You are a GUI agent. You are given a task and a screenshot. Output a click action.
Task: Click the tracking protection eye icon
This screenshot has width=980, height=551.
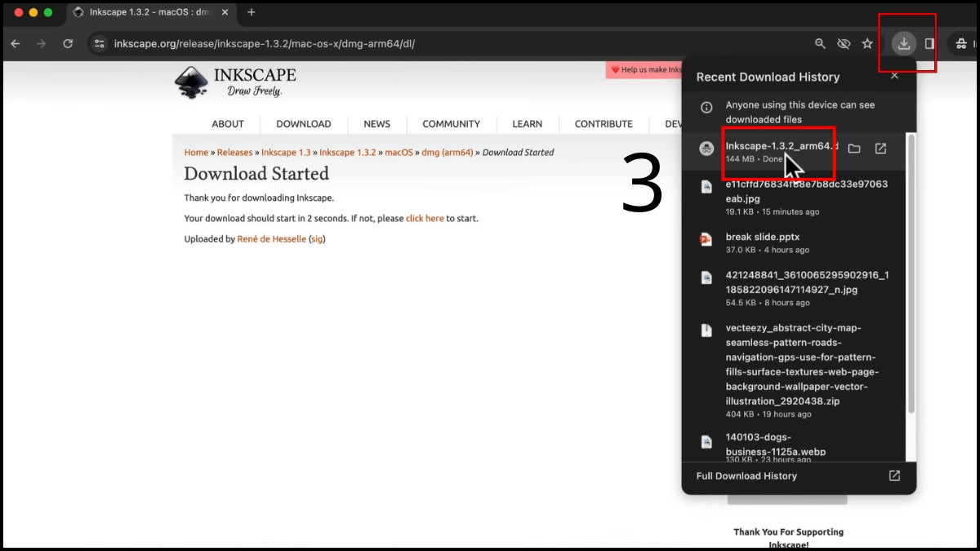click(x=844, y=44)
